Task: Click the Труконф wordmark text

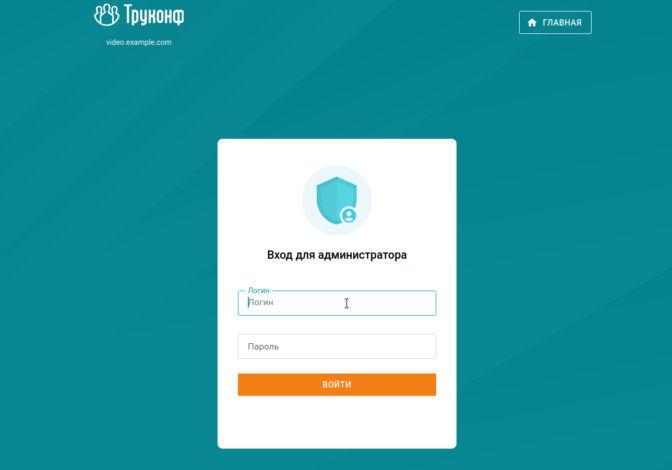Action: pyautogui.click(x=154, y=16)
